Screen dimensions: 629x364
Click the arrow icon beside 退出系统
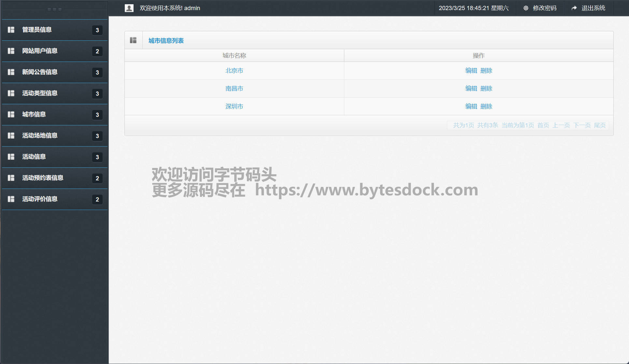tap(574, 8)
